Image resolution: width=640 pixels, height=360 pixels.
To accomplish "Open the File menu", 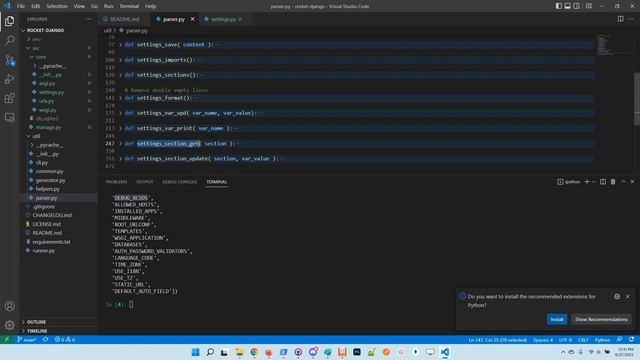I will pos(21,6).
